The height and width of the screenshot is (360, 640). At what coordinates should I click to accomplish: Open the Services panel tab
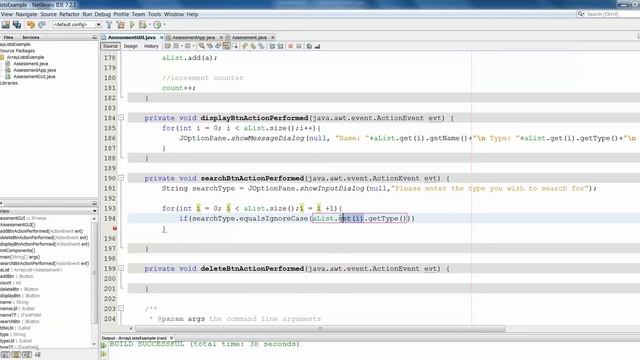(x=31, y=37)
